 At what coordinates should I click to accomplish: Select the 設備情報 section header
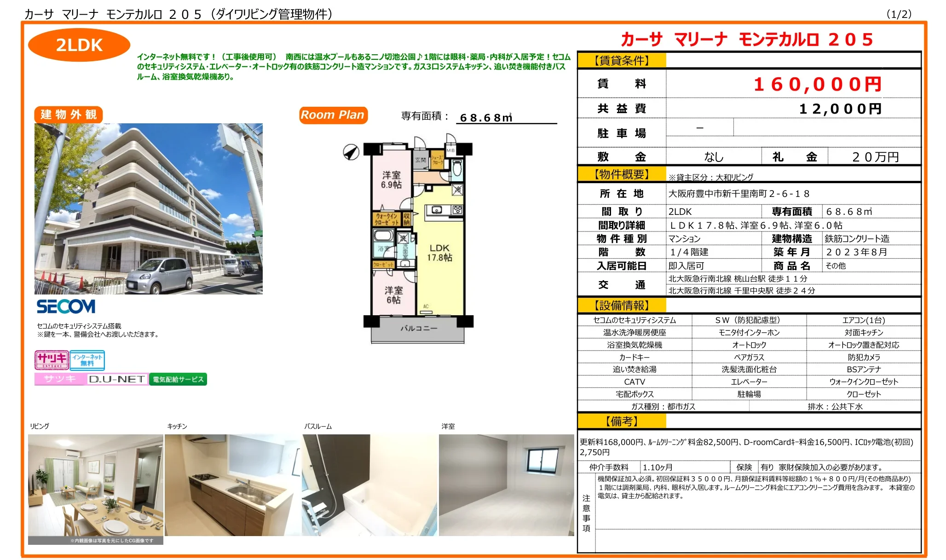pos(622,306)
